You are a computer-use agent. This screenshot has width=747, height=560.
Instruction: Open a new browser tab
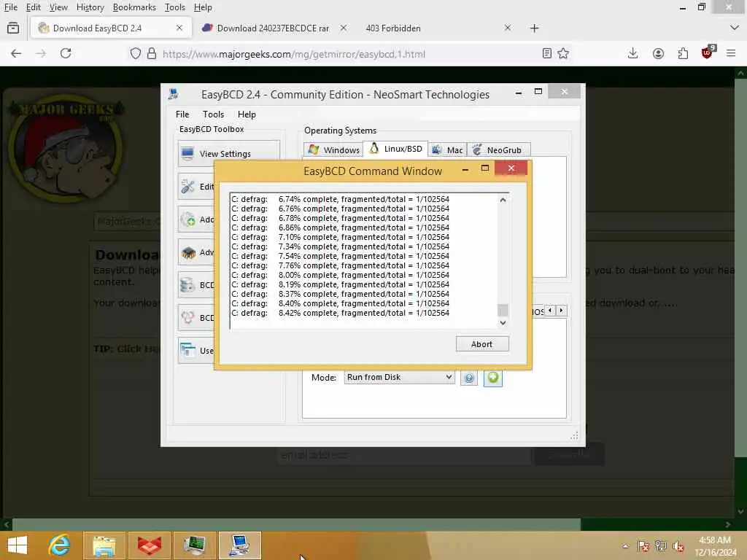tap(534, 28)
